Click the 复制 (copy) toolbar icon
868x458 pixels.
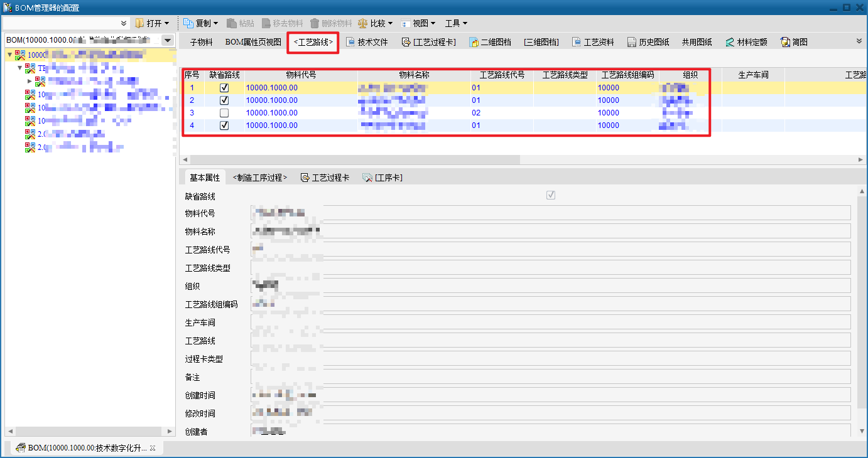click(188, 23)
